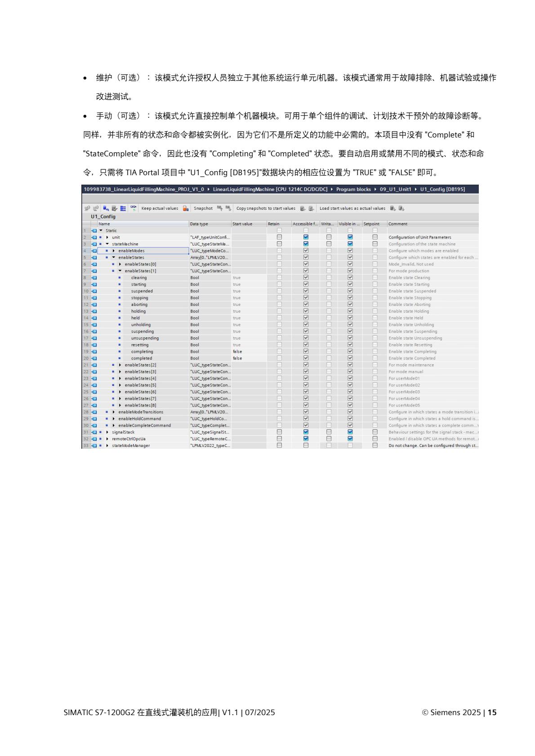Click the first icon after Copy snapshots to start values
This screenshot has width=535, height=756.
click(x=303, y=208)
